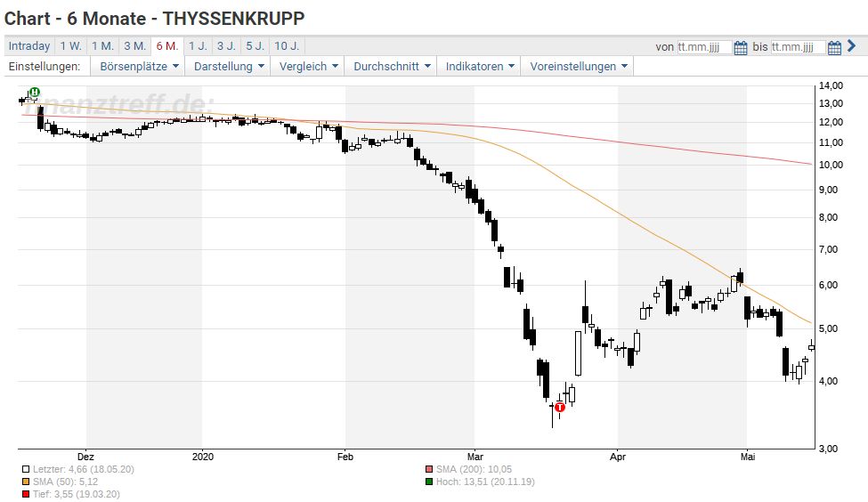The width and height of the screenshot is (868, 502).
Task: Expand the Durchschnitt dropdown
Action: pyautogui.click(x=392, y=67)
